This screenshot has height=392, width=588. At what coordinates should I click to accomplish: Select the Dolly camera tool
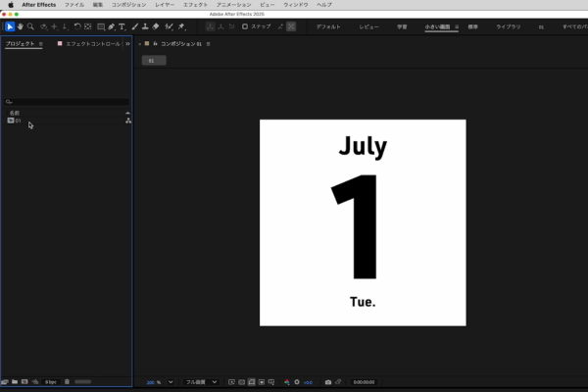(65, 26)
